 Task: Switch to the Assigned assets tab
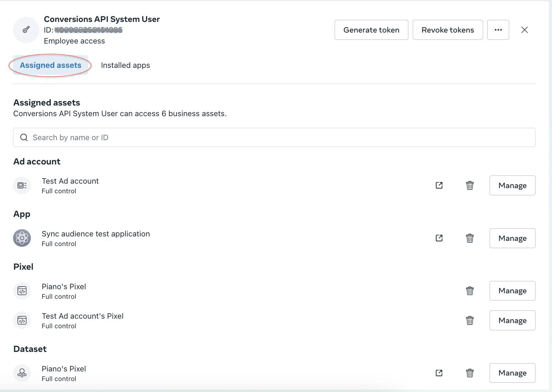click(51, 65)
